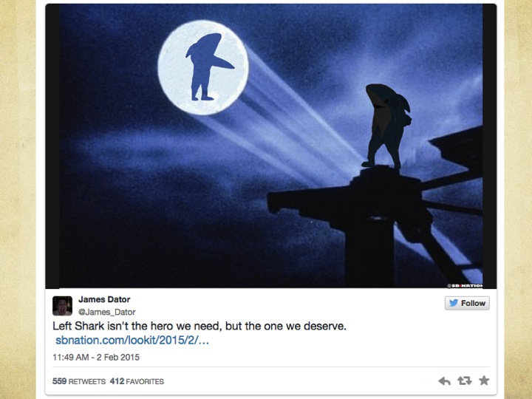Open the sbnation.com/lookit link
Screen dimensions: 532x399
pyautogui.click(x=132, y=340)
